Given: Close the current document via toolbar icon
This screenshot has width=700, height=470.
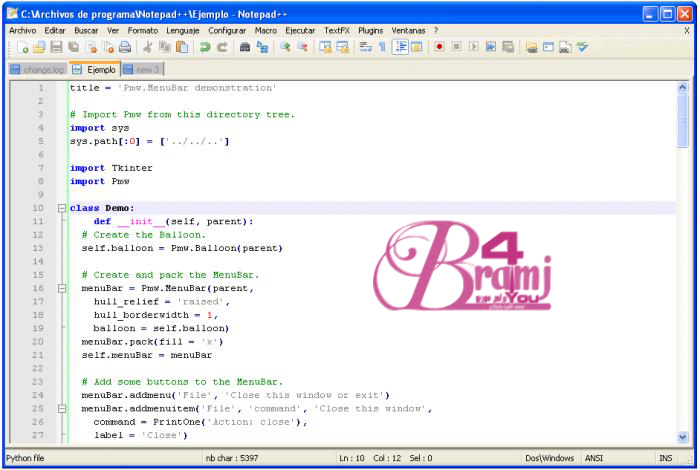Looking at the screenshot, I should 91,47.
